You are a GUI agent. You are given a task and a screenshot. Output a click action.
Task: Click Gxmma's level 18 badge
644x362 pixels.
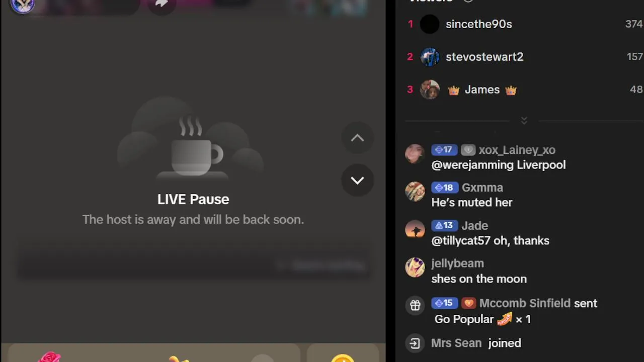(445, 188)
